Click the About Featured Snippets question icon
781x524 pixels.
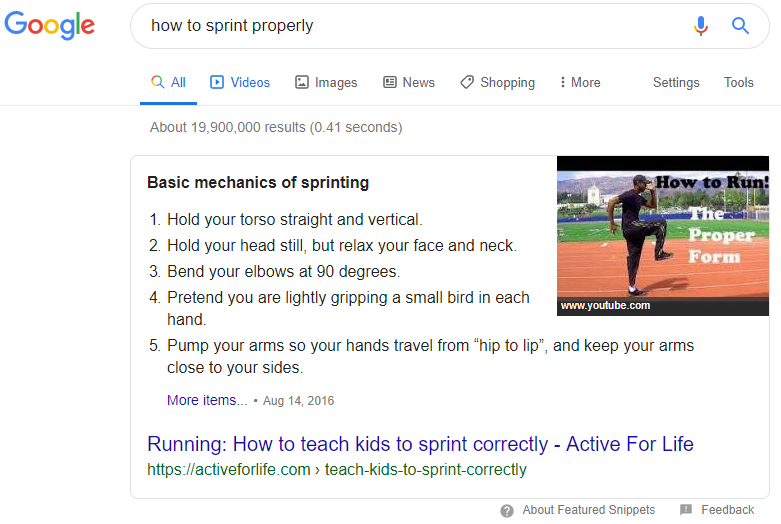[x=507, y=511]
